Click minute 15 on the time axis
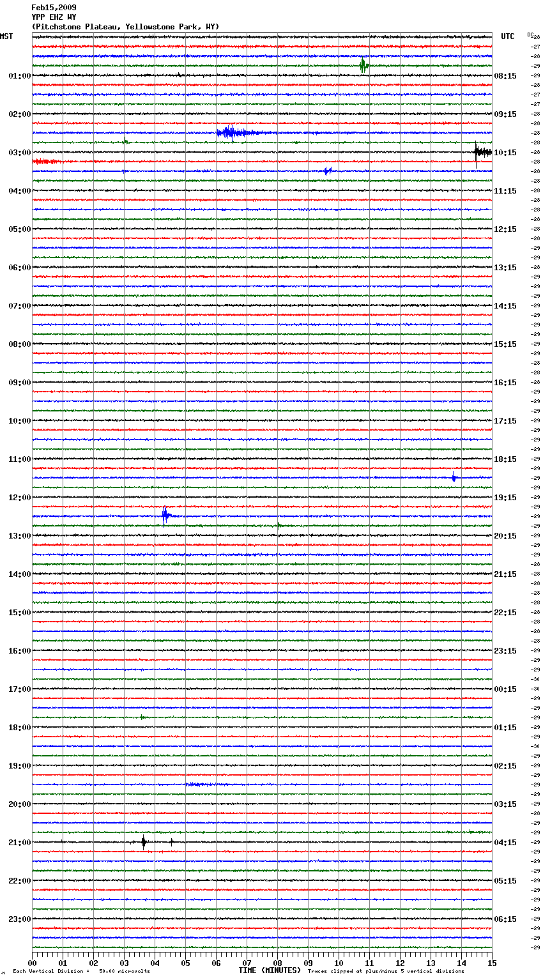The width and height of the screenshot is (543, 980). click(492, 963)
